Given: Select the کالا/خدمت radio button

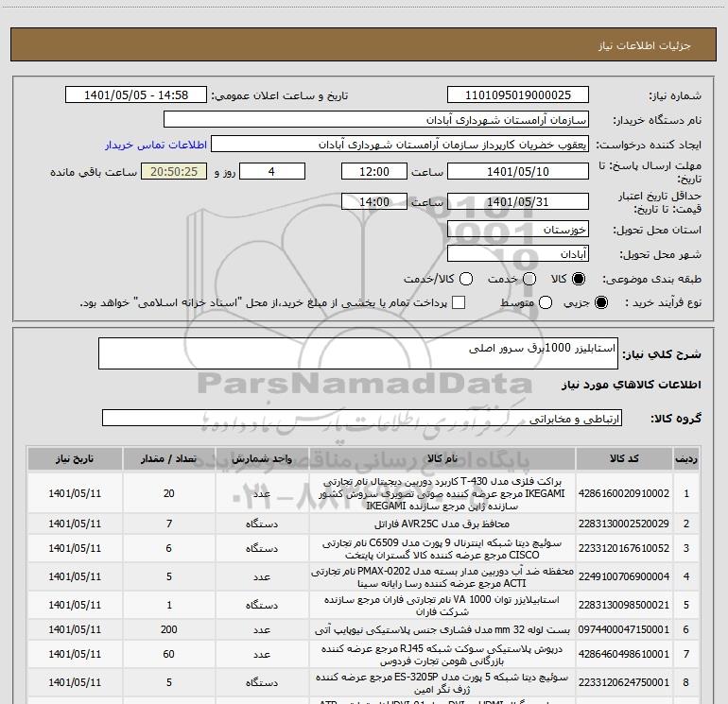Looking at the screenshot, I should [466, 279].
